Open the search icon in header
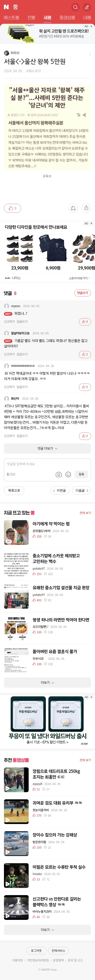The width and height of the screenshot is (95, 980). coord(75,7)
